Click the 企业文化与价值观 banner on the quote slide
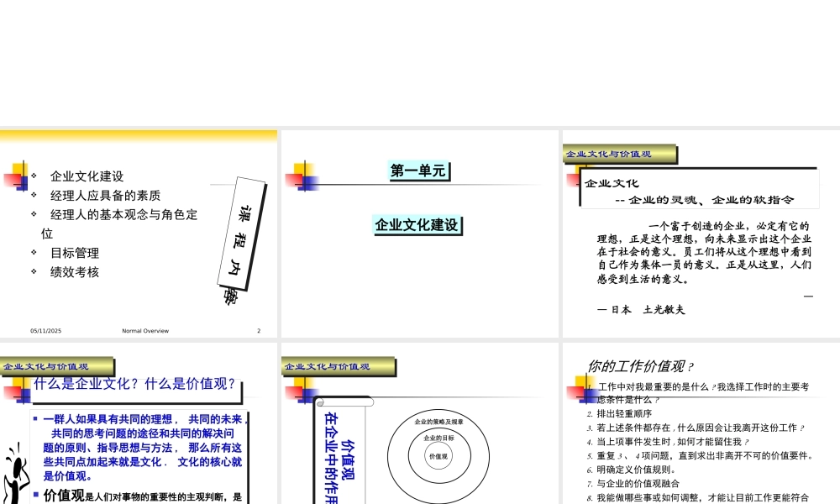 (x=620, y=155)
